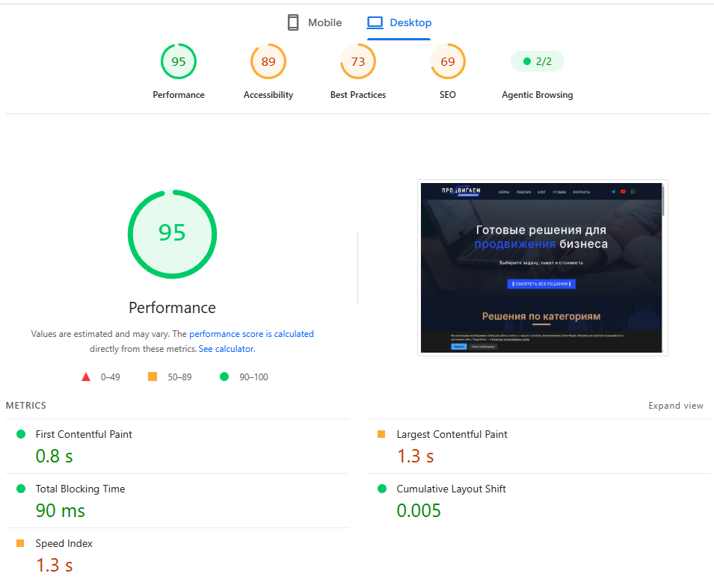Viewport: 714px width, 588px height.
Task: Click the Best Practices label
Action: coord(358,95)
